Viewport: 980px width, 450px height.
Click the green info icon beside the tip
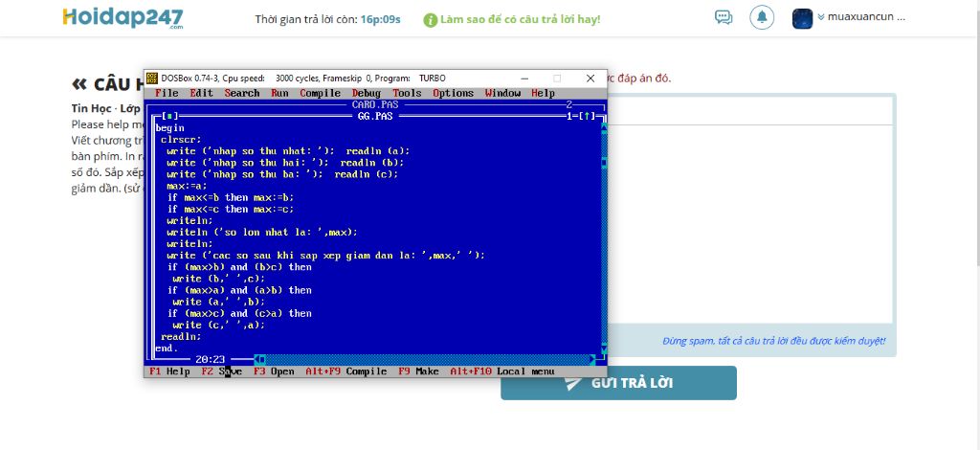[x=430, y=20]
